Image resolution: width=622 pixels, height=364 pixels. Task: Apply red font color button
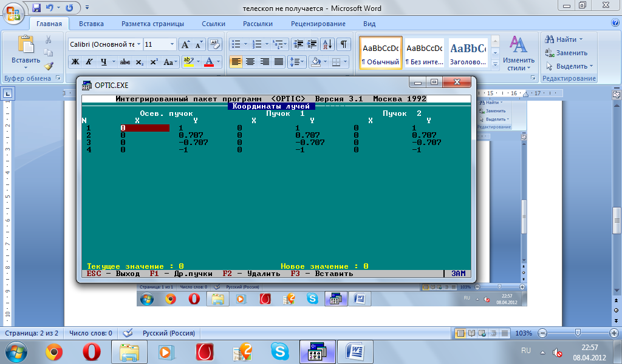[209, 62]
